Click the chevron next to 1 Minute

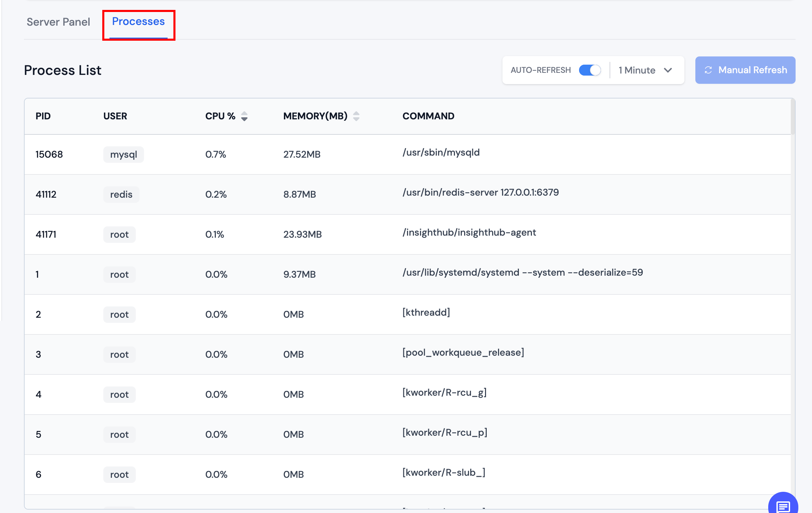coord(668,70)
